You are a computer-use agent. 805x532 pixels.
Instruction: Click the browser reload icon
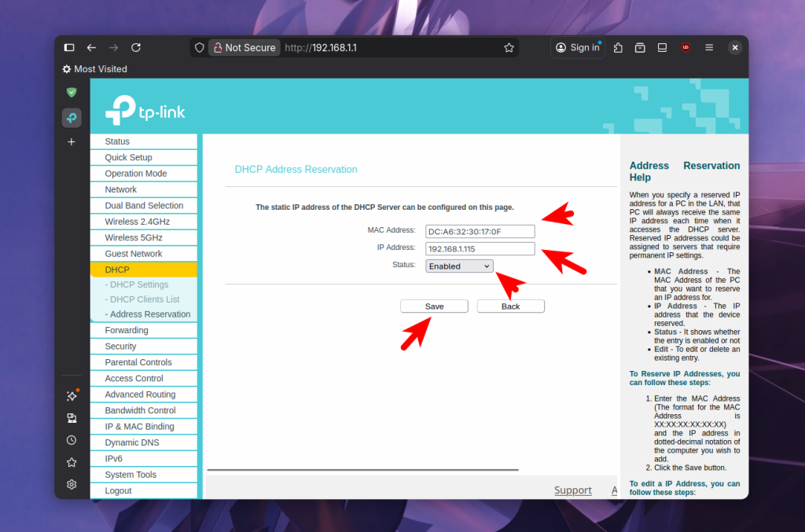click(136, 48)
